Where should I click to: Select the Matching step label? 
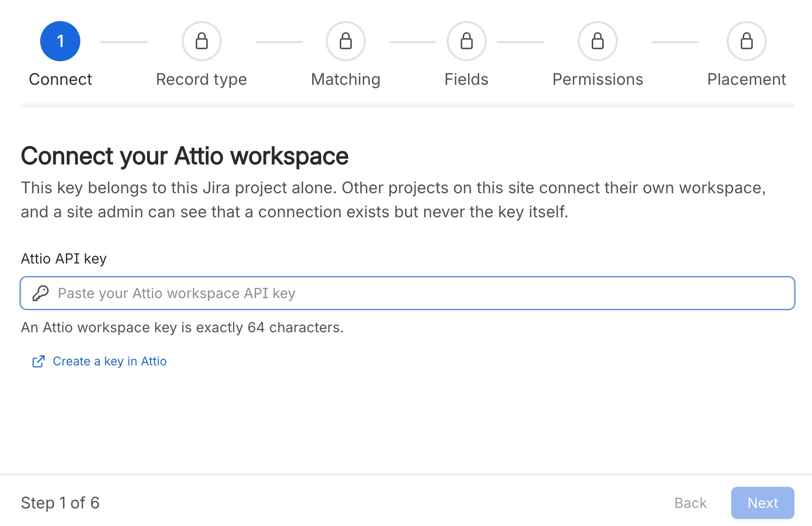346,79
